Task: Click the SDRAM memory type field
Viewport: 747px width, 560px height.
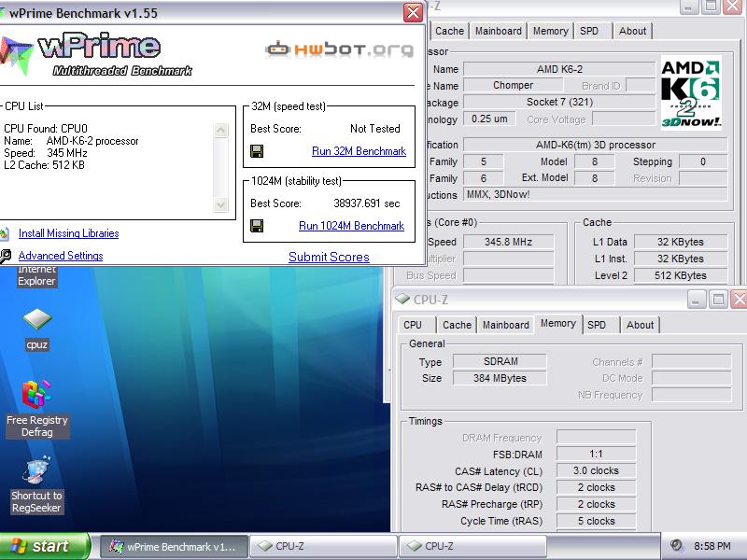Action: point(500,361)
